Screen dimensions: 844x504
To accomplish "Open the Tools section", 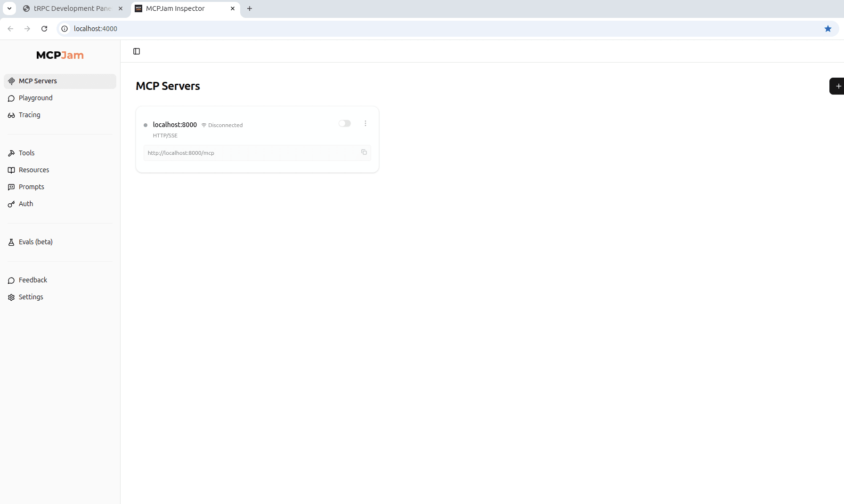I will [x=60, y=153].
